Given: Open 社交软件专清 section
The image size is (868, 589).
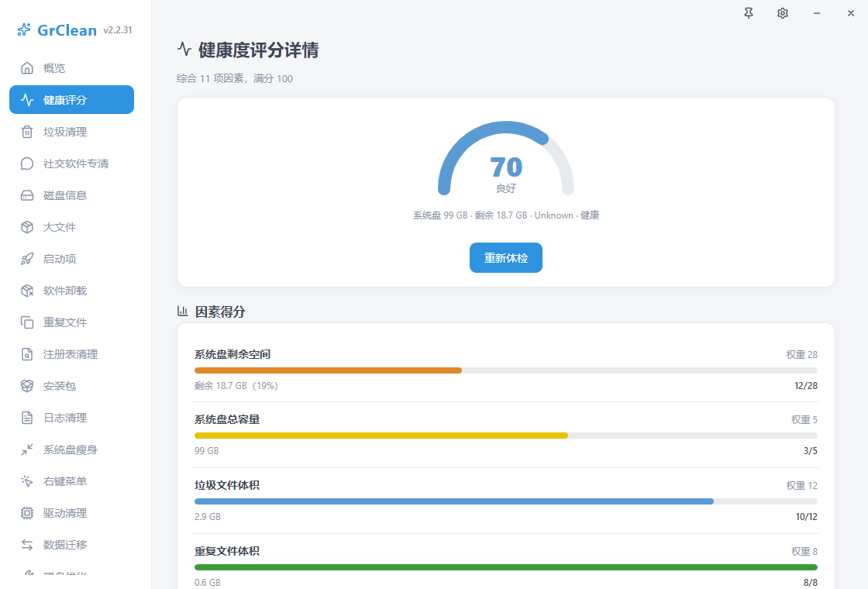Looking at the screenshot, I should (x=71, y=164).
